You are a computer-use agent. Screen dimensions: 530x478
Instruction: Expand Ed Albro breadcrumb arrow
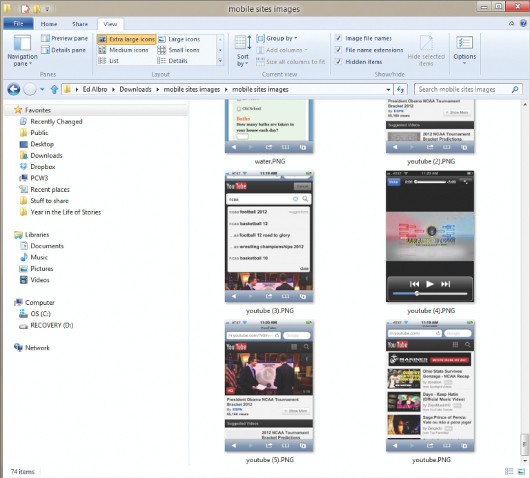(114, 90)
